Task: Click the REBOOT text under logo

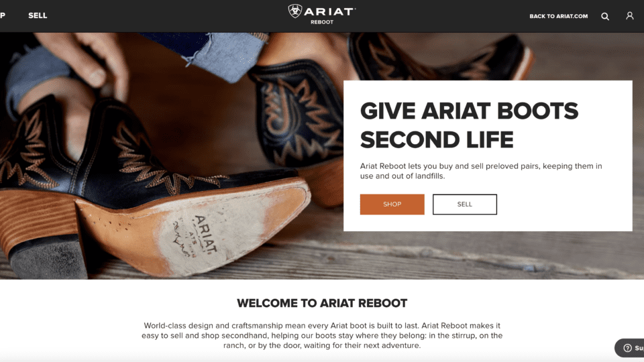Action: click(322, 22)
